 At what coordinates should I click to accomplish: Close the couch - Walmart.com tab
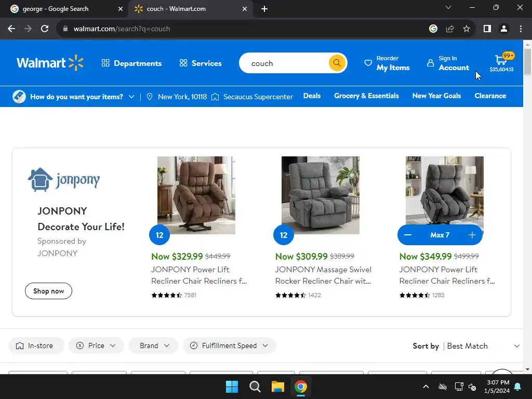point(245,9)
